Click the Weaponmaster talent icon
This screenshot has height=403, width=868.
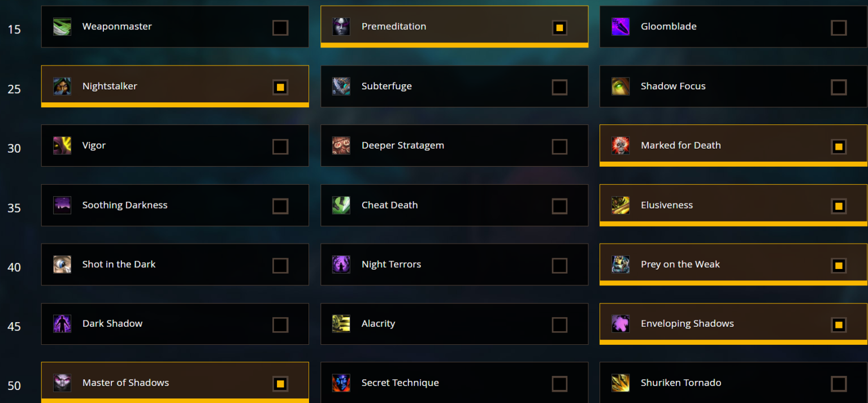62,26
